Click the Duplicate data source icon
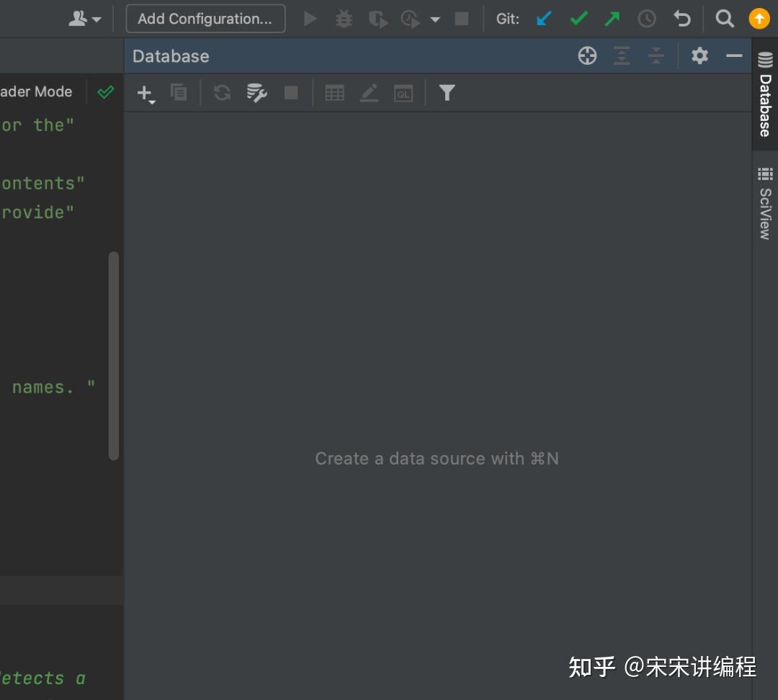Viewport: 778px width, 700px height. tap(179, 93)
